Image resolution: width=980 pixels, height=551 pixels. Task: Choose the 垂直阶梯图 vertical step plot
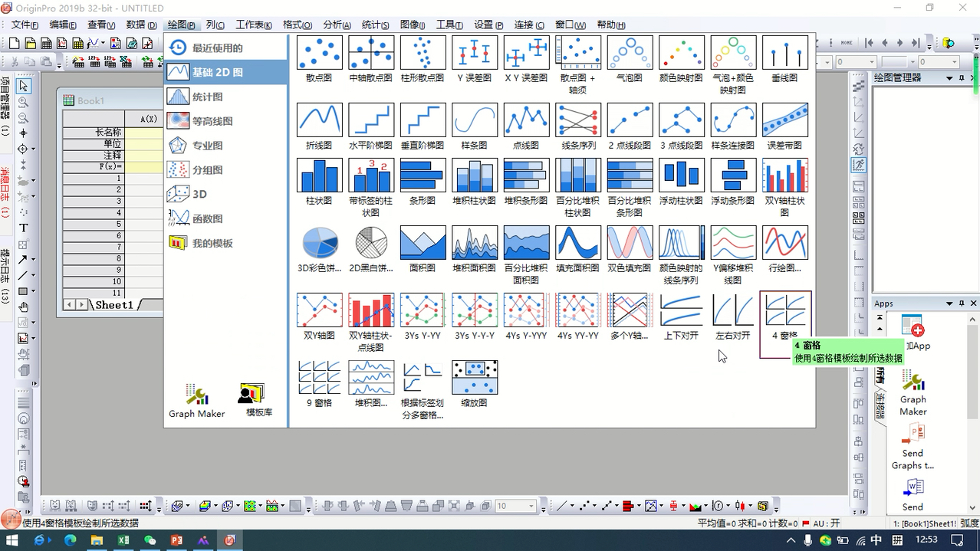pos(423,126)
